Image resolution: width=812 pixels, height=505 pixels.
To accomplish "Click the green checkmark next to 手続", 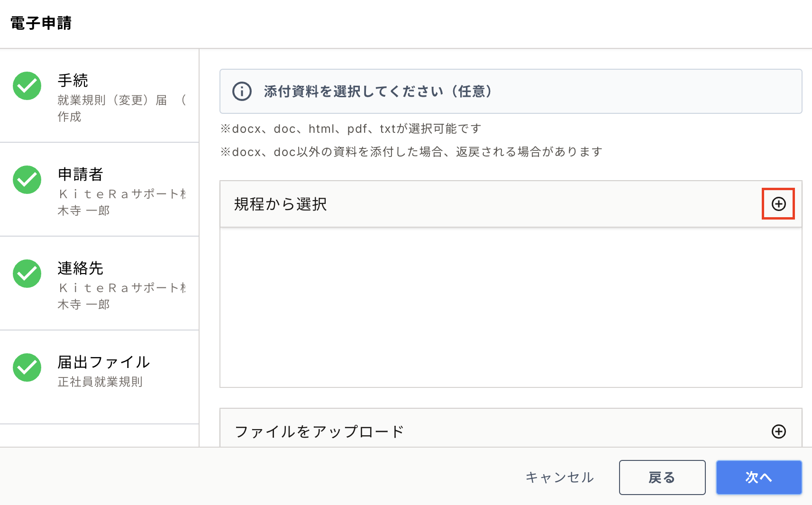I will click(27, 86).
